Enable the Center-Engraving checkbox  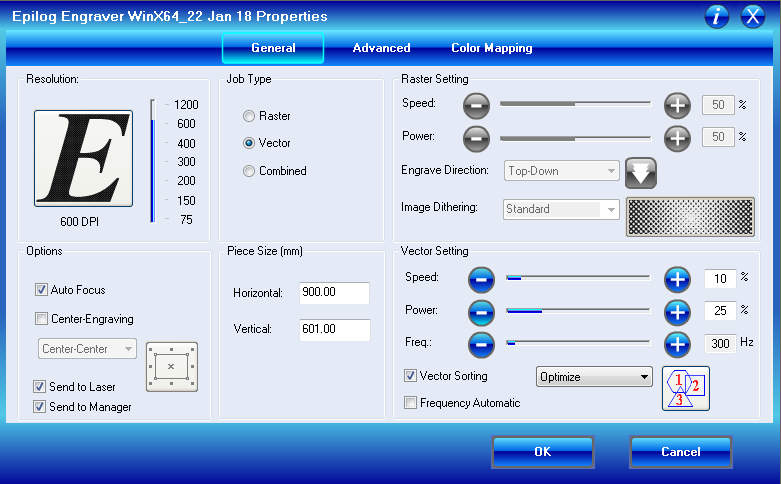(41, 319)
